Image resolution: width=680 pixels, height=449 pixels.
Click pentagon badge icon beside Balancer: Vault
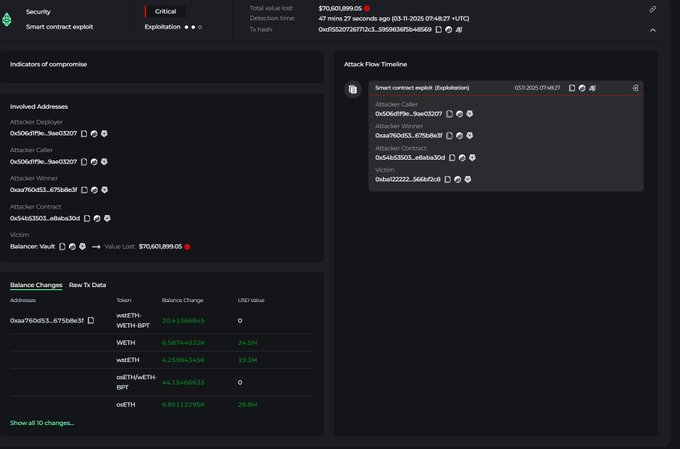[82, 246]
